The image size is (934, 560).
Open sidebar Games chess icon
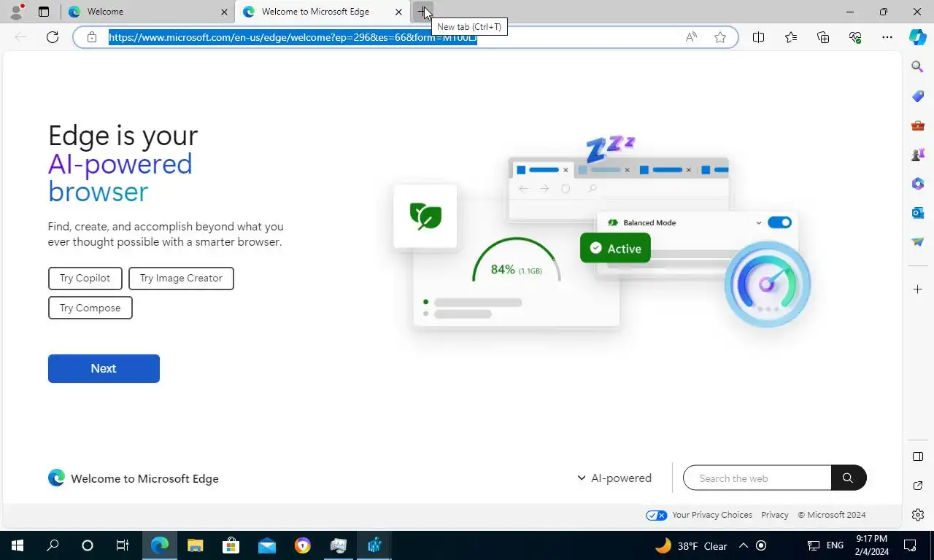pyautogui.click(x=918, y=155)
